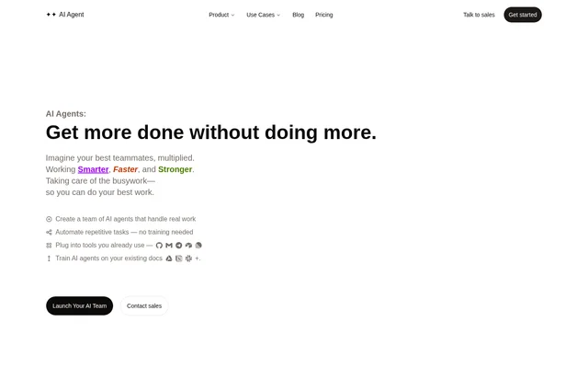The height and width of the screenshot is (368, 588).
Task: Click the Launch Your AI Team button
Action: pos(80,305)
